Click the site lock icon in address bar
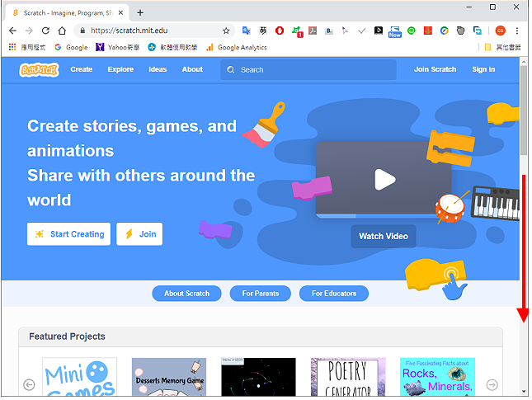532x400 pixels. click(x=82, y=31)
